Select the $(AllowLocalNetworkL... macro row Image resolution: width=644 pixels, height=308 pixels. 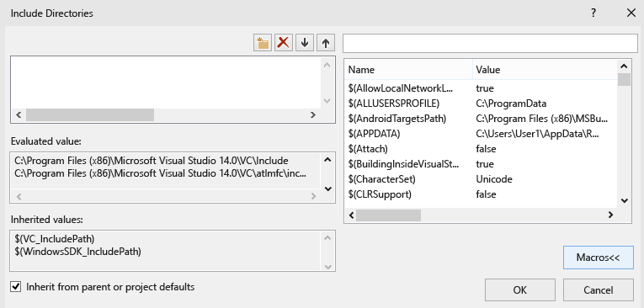[x=481, y=88]
